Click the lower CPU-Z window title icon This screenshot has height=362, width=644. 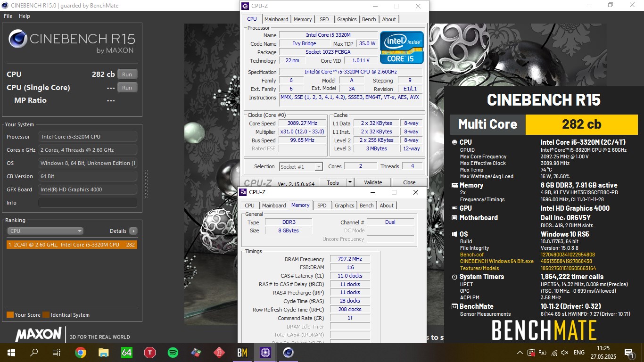tap(243, 192)
